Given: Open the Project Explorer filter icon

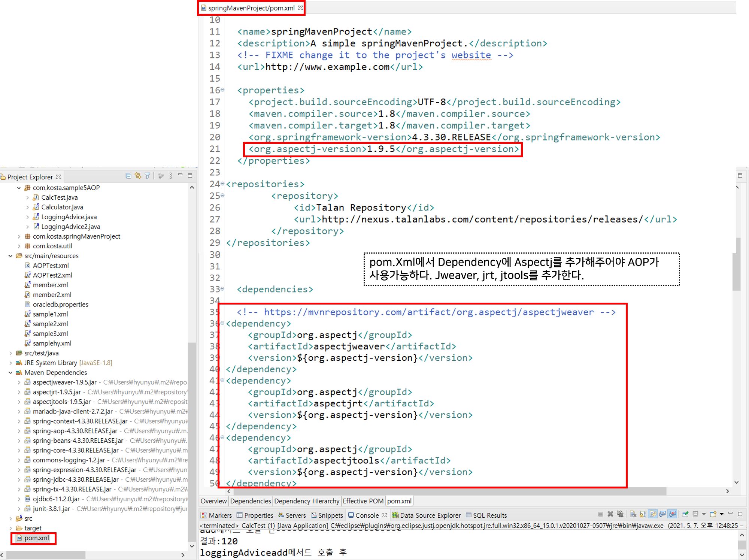Looking at the screenshot, I should 148,176.
